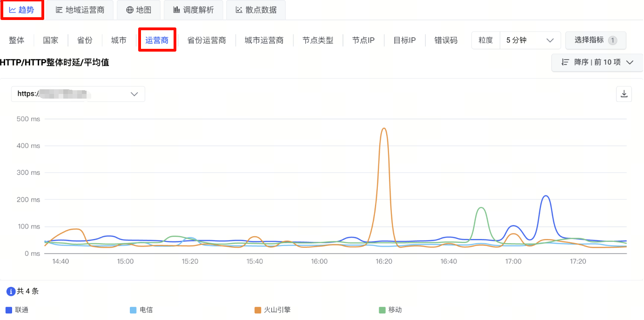The height and width of the screenshot is (320, 644).
Task: Click the blue info icon beside 共 4 条
Action: [11, 292]
